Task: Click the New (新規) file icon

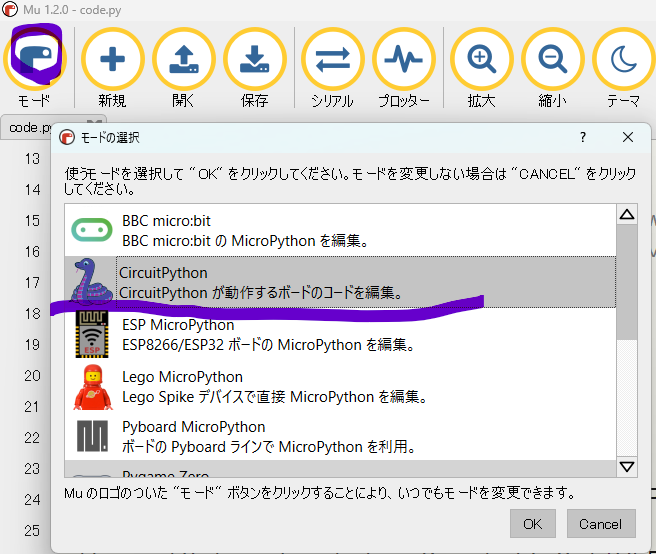Action: [112, 60]
